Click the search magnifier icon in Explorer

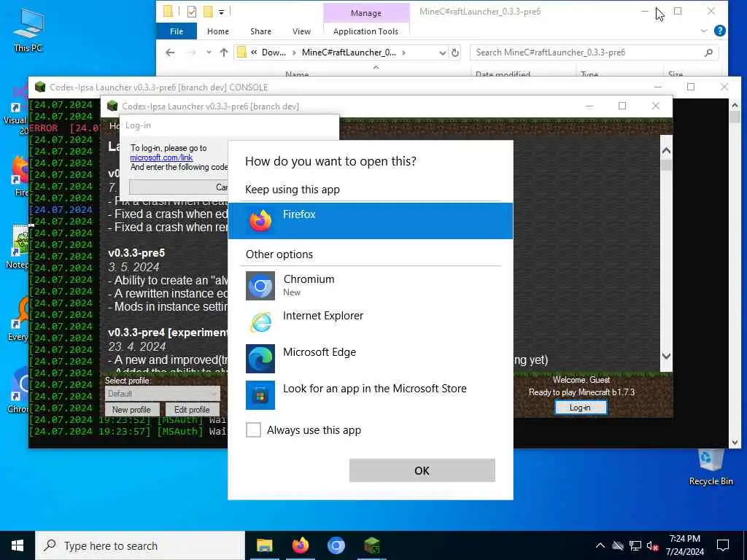click(x=708, y=52)
